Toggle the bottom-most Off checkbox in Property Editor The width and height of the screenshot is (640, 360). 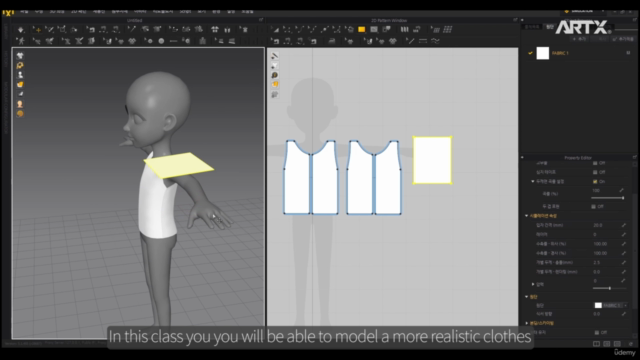pyautogui.click(x=597, y=333)
